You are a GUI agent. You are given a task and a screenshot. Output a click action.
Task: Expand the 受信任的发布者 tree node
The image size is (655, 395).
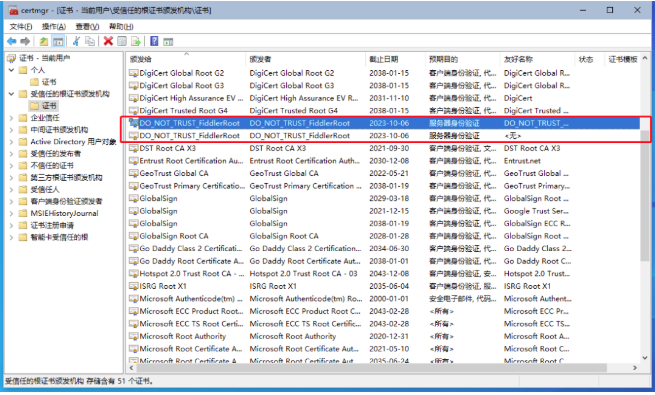point(12,154)
